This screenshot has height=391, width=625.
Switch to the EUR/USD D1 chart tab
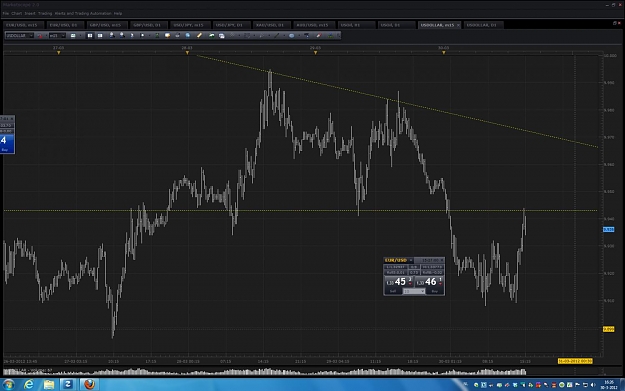point(64,25)
